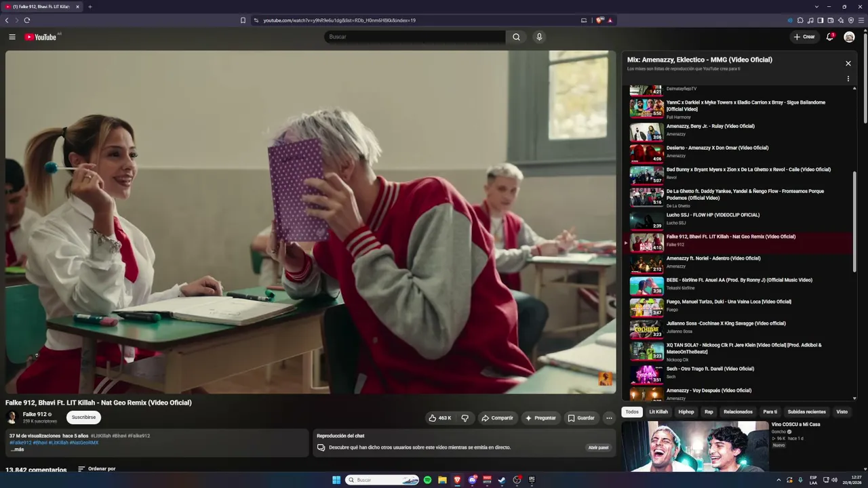The height and width of the screenshot is (488, 868).
Task: Dislike the video with thumbs-down
Action: 465,418
